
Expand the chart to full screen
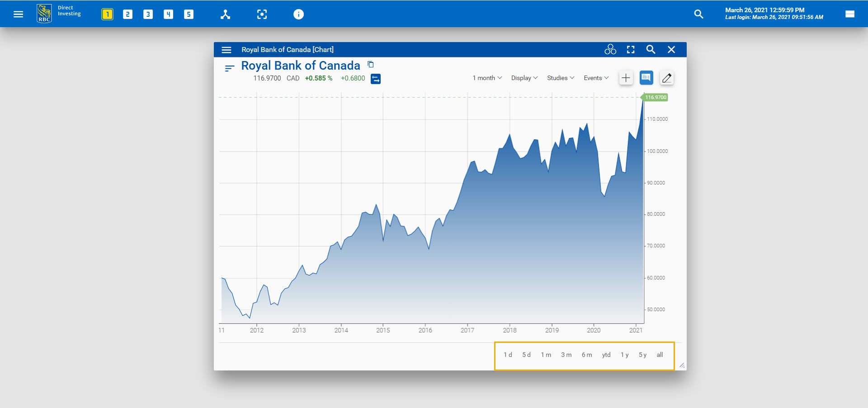631,49
